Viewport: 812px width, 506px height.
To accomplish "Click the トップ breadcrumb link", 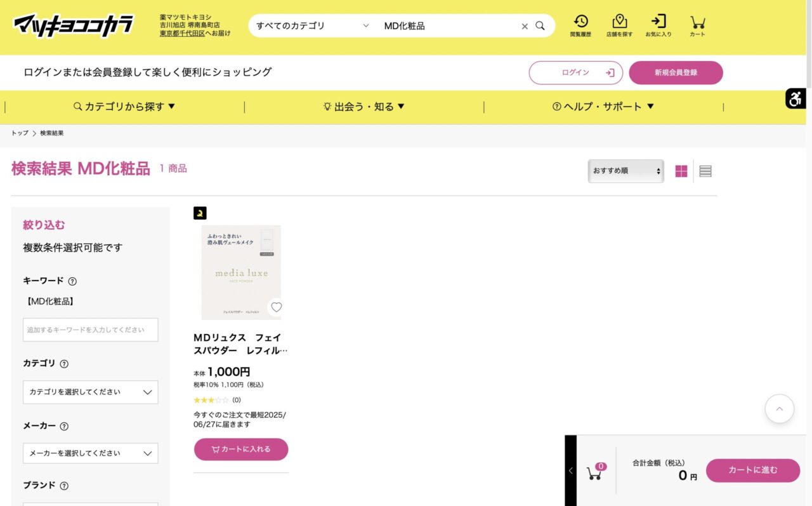I will (x=20, y=133).
